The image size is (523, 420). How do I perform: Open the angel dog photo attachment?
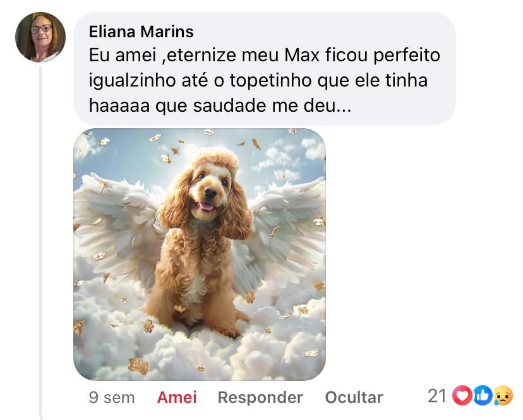tap(200, 254)
